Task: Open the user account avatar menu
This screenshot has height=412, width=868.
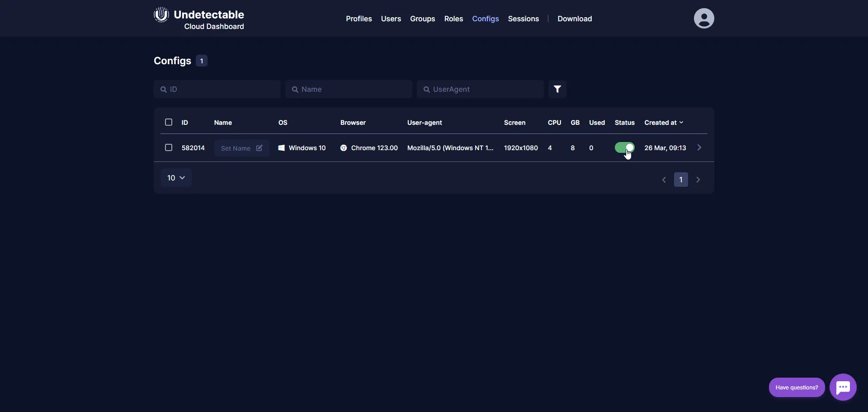Action: pyautogui.click(x=704, y=19)
